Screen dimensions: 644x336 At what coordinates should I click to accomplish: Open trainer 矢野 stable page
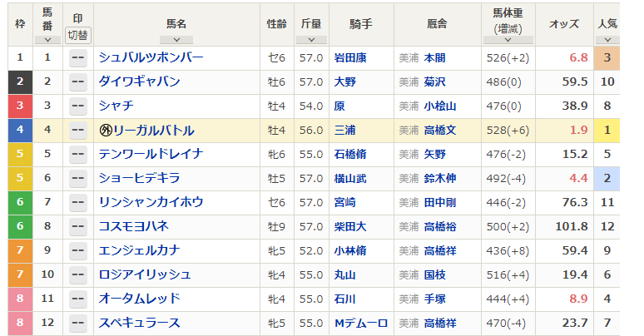(x=434, y=154)
